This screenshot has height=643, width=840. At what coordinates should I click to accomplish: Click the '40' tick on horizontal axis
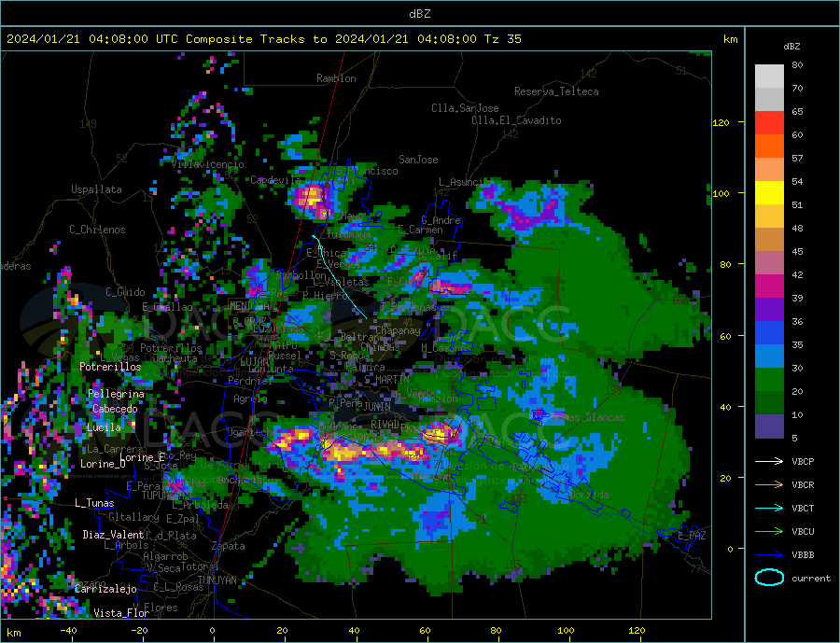(x=354, y=630)
